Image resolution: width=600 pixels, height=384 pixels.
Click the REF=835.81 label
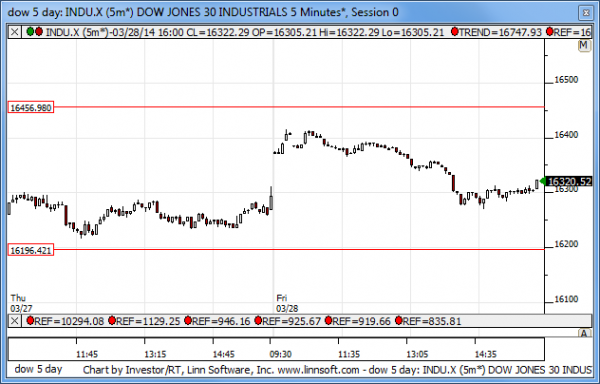(432, 321)
